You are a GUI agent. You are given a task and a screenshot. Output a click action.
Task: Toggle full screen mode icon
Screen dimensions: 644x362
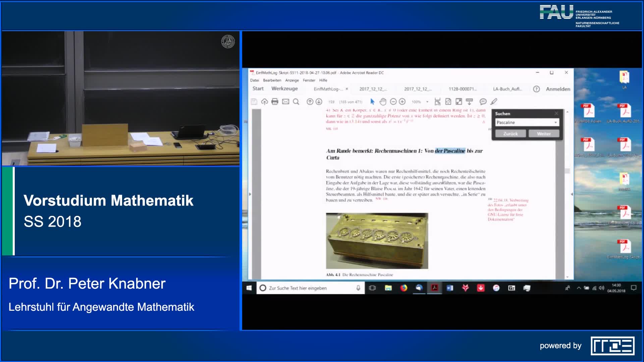click(459, 102)
